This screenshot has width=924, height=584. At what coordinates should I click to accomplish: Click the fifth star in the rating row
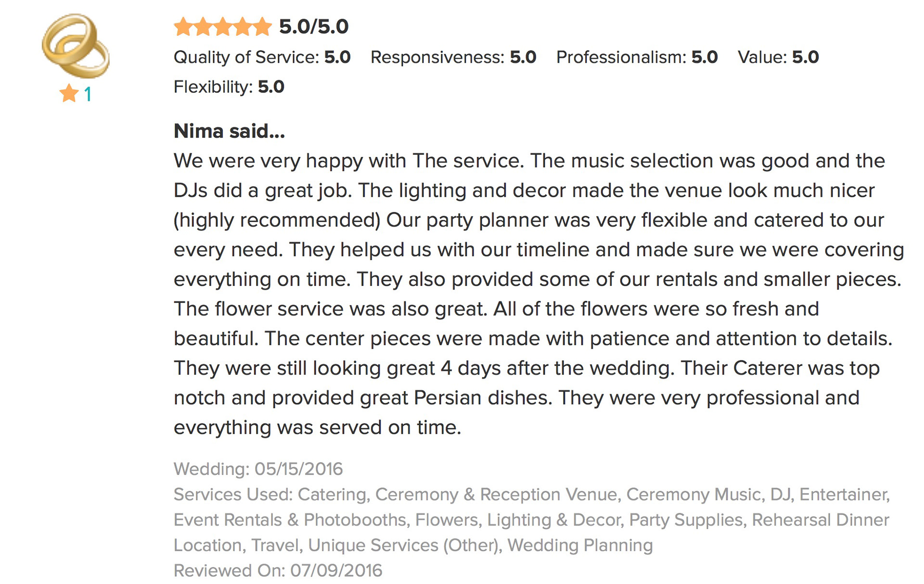[x=262, y=27]
